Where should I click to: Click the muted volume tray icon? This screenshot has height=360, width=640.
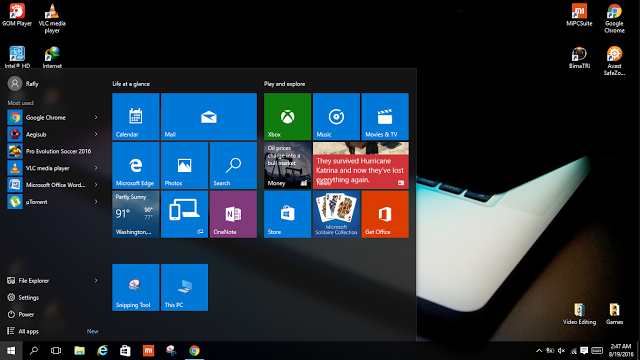click(561, 351)
